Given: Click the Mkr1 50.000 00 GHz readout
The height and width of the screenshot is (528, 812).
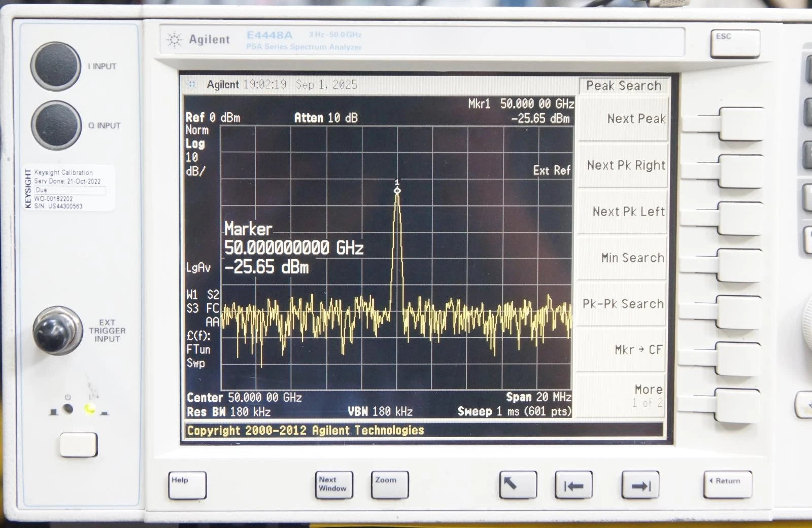Looking at the screenshot, I should pos(521,104).
